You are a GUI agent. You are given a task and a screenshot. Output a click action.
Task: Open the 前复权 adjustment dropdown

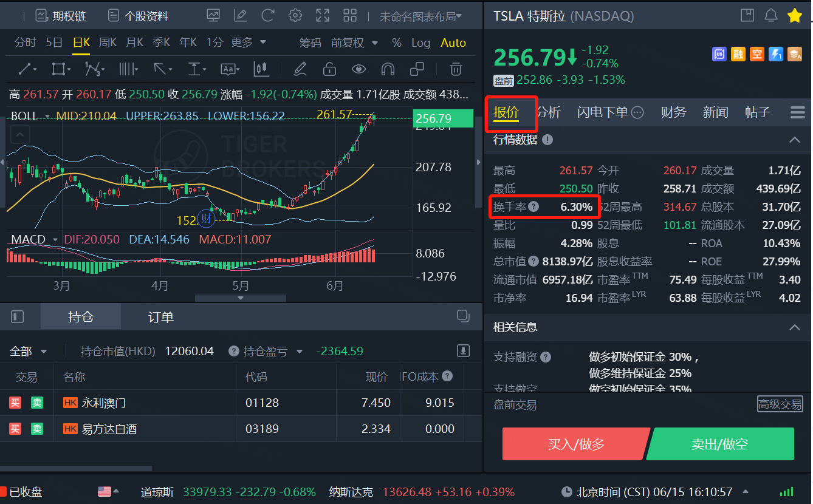[x=354, y=43]
